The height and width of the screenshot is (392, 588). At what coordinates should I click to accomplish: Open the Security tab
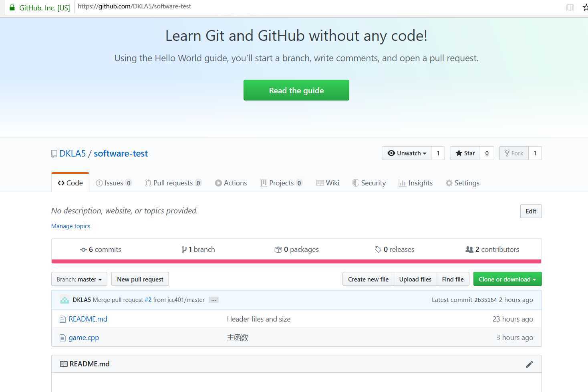pos(369,183)
